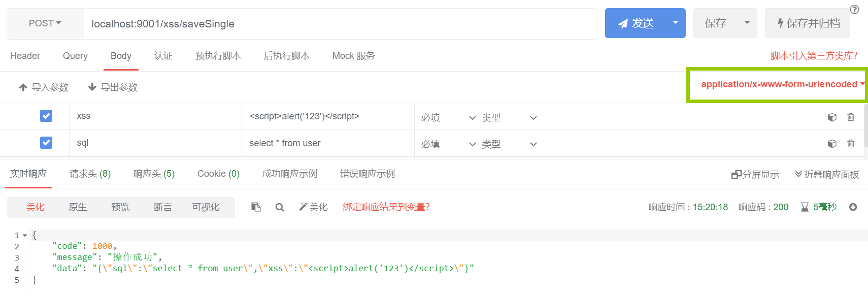
Task: Click the cube icon in xss row
Action: coord(832,117)
